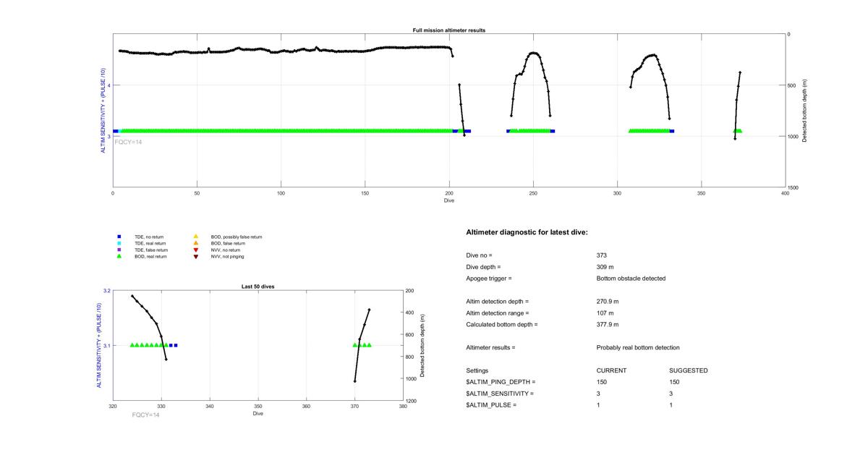
Task: Click the last green marker at dive 373 in Last 50 dives
Action: pyautogui.click(x=369, y=345)
